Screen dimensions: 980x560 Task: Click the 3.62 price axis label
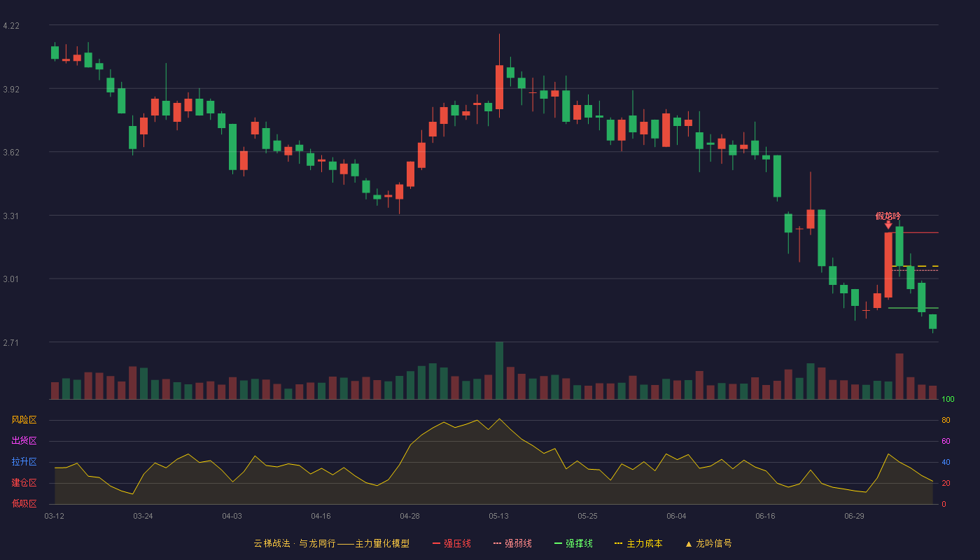11,153
